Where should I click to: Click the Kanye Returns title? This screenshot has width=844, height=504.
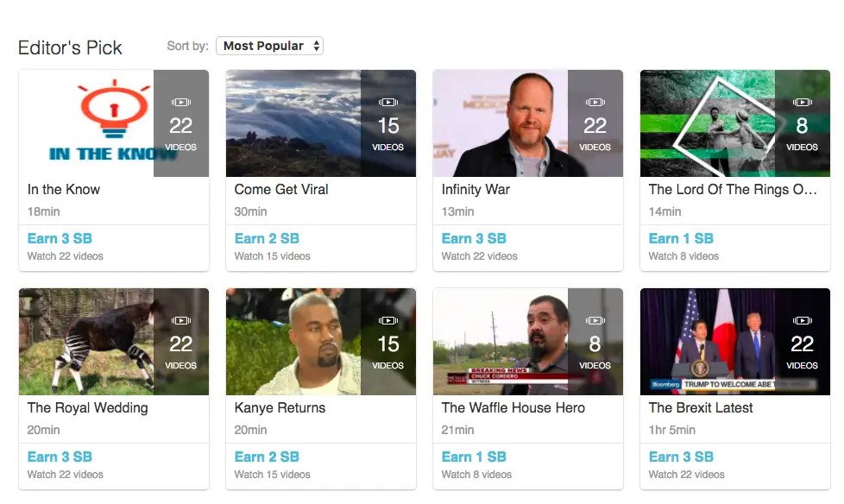[x=280, y=408]
